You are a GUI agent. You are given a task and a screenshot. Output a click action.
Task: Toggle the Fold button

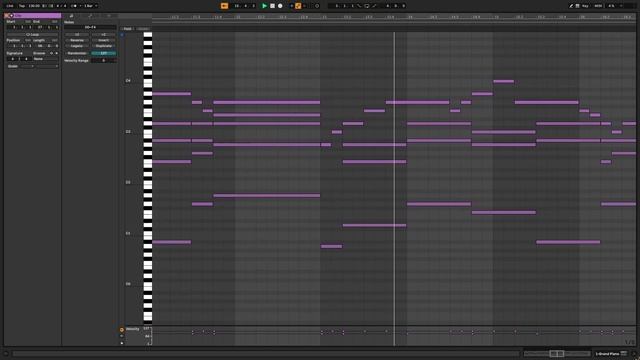pyautogui.click(x=128, y=29)
